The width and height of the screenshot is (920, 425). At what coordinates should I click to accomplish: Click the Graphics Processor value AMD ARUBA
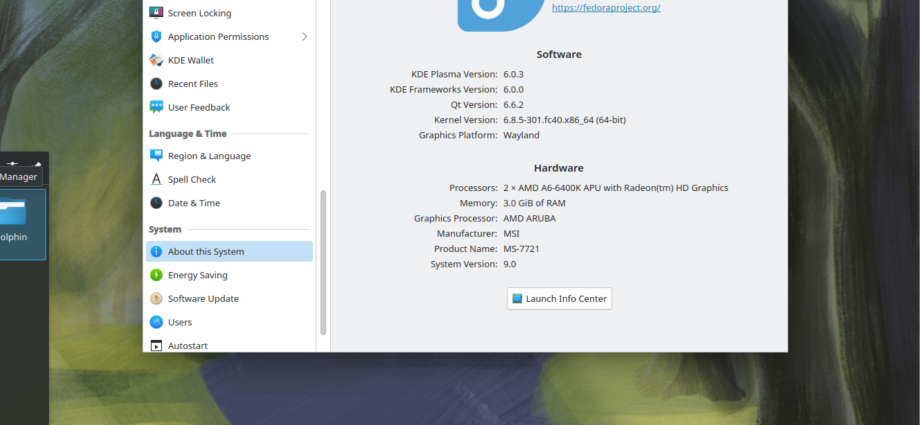(529, 218)
